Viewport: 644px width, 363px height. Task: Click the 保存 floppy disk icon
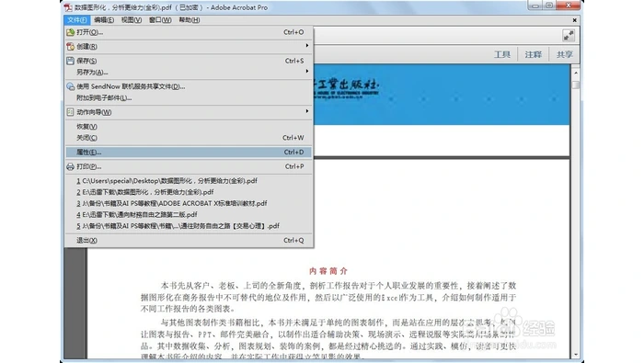click(71, 61)
